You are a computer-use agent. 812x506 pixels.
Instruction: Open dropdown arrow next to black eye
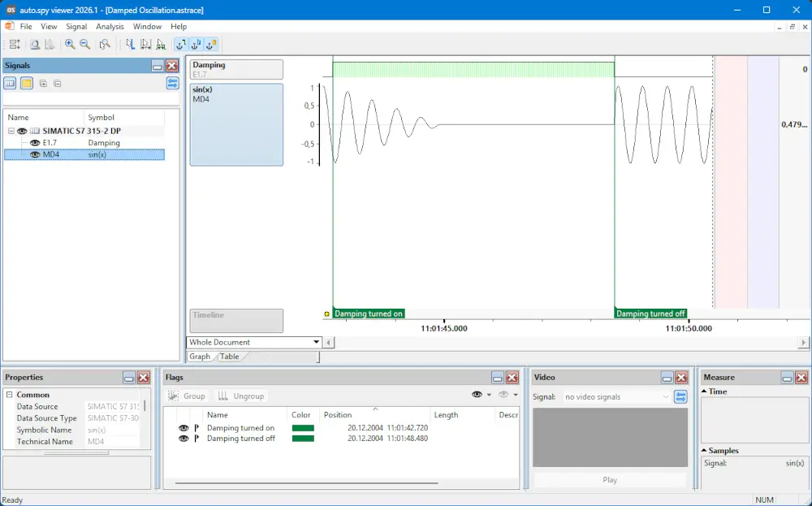(489, 395)
